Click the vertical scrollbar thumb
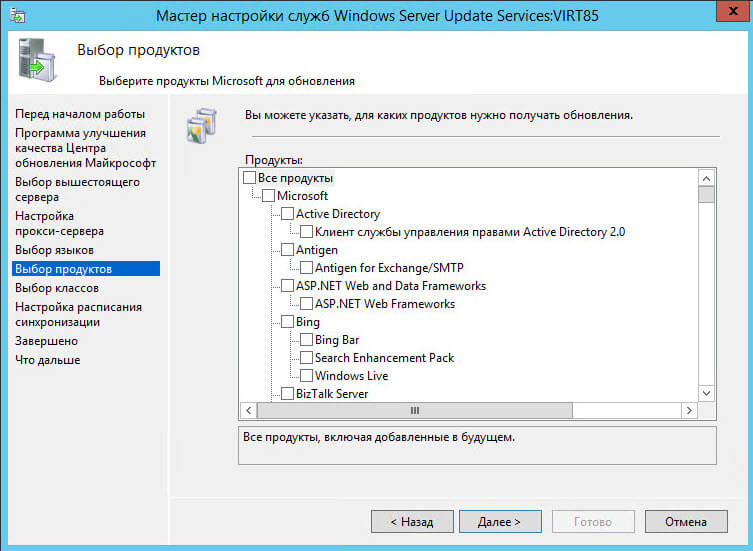 tap(706, 195)
